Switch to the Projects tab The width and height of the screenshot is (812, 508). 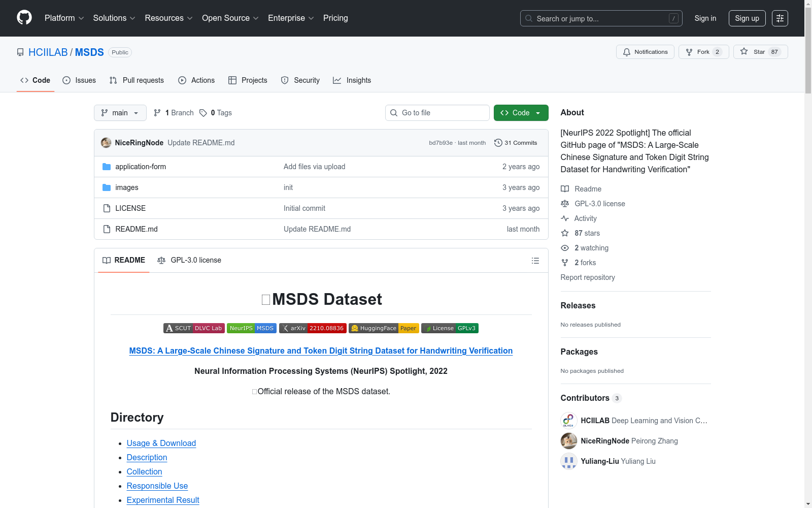248,80
